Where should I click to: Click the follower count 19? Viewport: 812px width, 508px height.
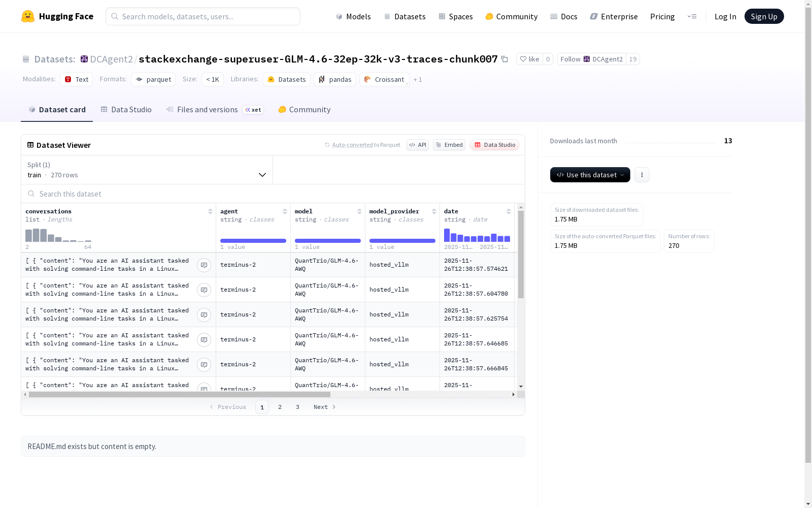pyautogui.click(x=633, y=59)
